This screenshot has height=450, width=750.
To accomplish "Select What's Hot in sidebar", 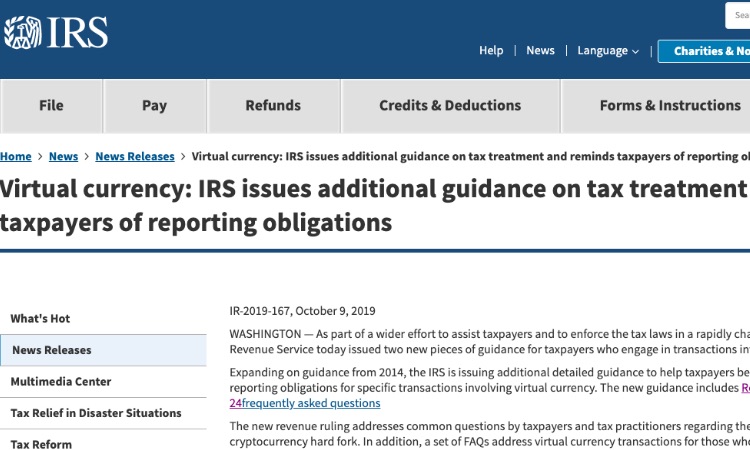I will [x=103, y=318].
